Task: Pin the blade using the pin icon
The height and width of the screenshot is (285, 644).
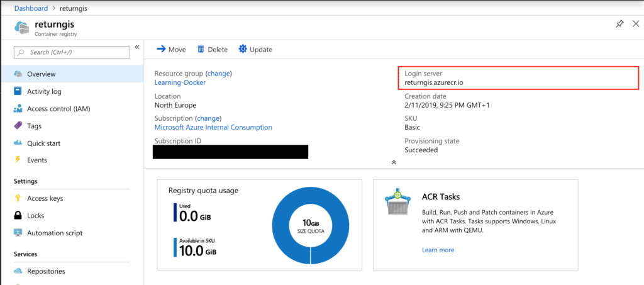Action: tap(619, 25)
